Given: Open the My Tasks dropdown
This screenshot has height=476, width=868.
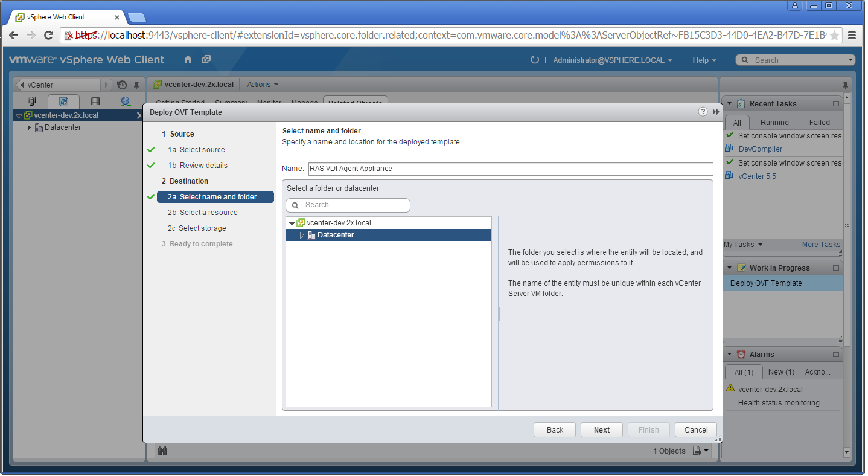Looking at the screenshot, I should click(x=744, y=245).
